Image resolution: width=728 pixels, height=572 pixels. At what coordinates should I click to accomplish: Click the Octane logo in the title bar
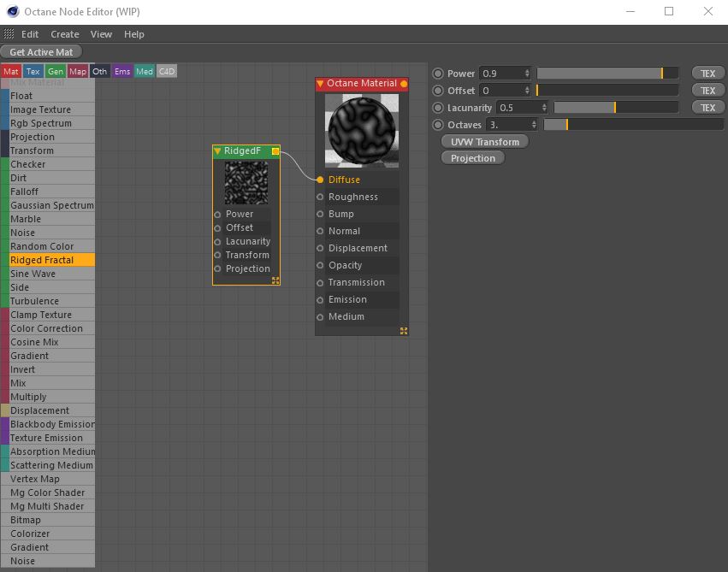12,11
